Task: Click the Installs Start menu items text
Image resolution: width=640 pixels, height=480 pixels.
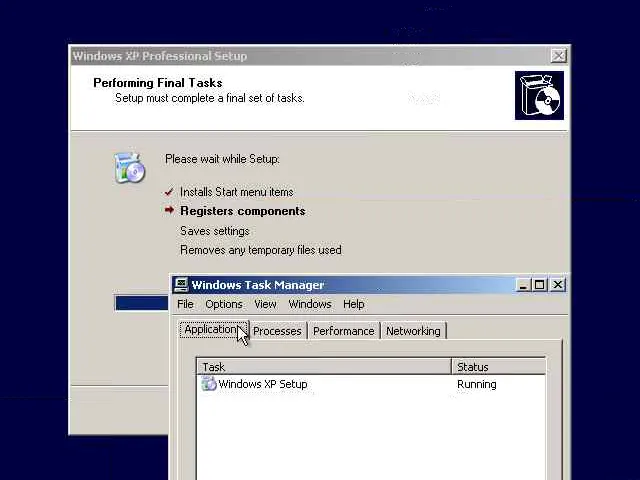Action: [x=237, y=192]
